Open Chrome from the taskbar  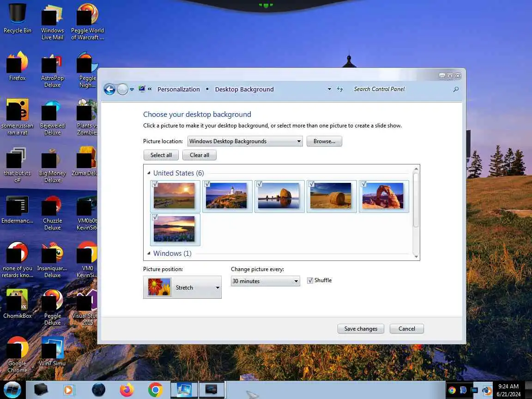click(x=155, y=390)
